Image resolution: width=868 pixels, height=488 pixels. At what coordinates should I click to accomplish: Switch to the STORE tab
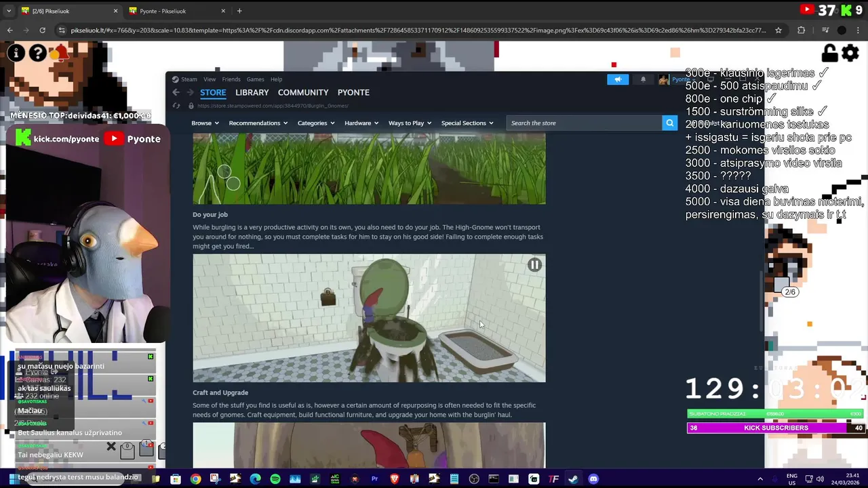click(x=213, y=92)
